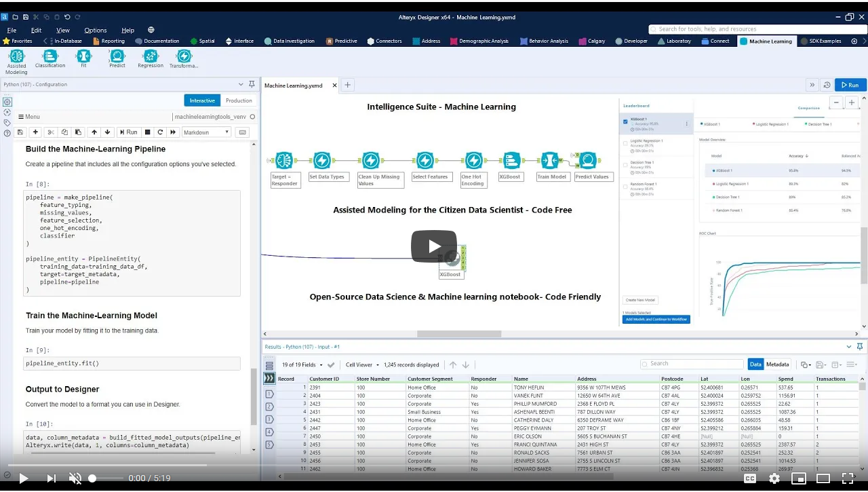Seek the video progress bar
868x492 pixels.
[x=434, y=465]
